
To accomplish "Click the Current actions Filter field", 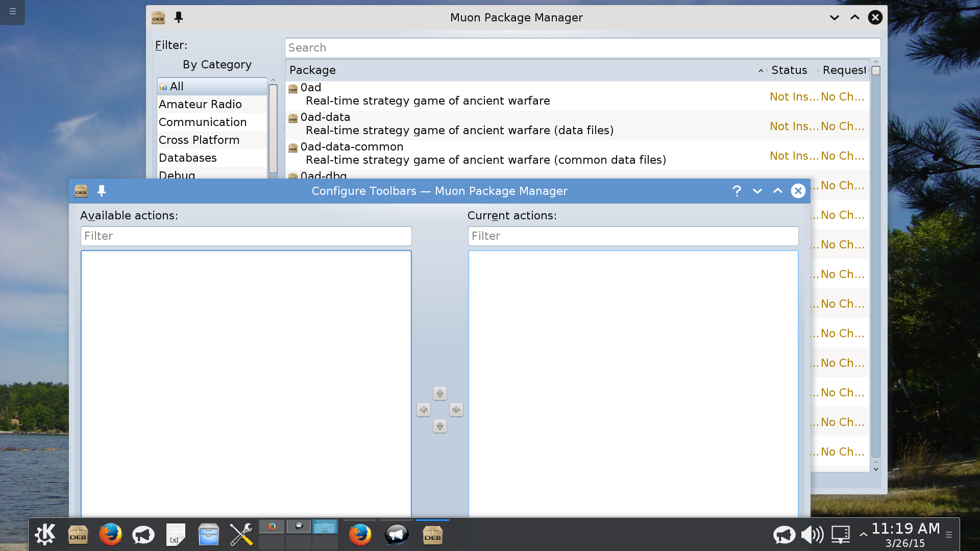I will tap(633, 236).
